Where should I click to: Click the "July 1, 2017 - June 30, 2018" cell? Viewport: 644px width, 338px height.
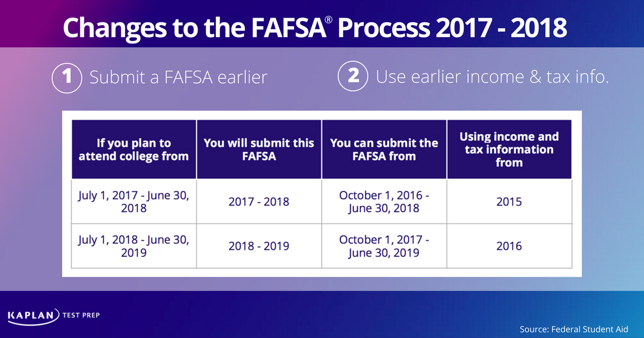(134, 201)
